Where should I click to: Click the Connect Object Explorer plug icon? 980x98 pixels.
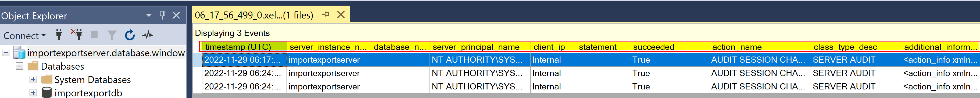point(59,35)
